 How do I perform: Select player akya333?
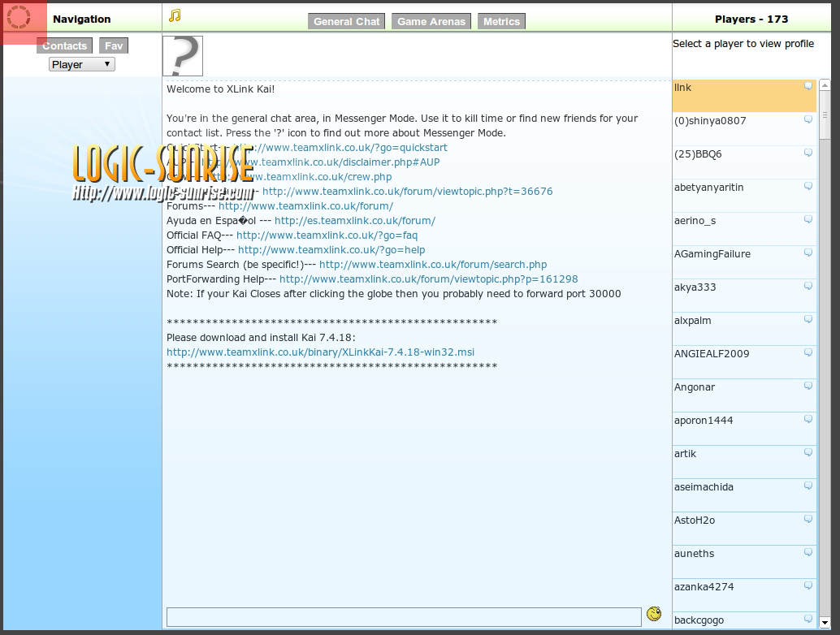click(745, 296)
